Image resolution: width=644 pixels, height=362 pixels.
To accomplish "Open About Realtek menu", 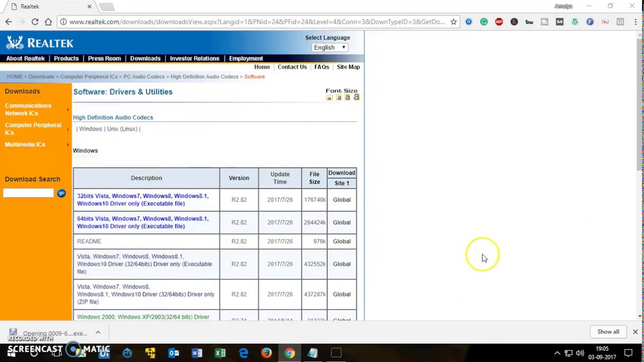I will (x=26, y=58).
